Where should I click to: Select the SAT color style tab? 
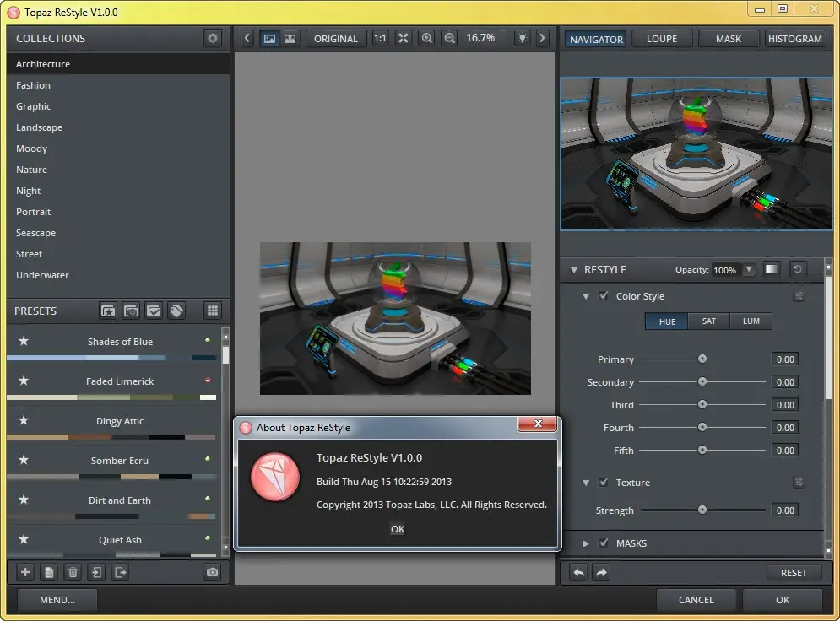[709, 321]
